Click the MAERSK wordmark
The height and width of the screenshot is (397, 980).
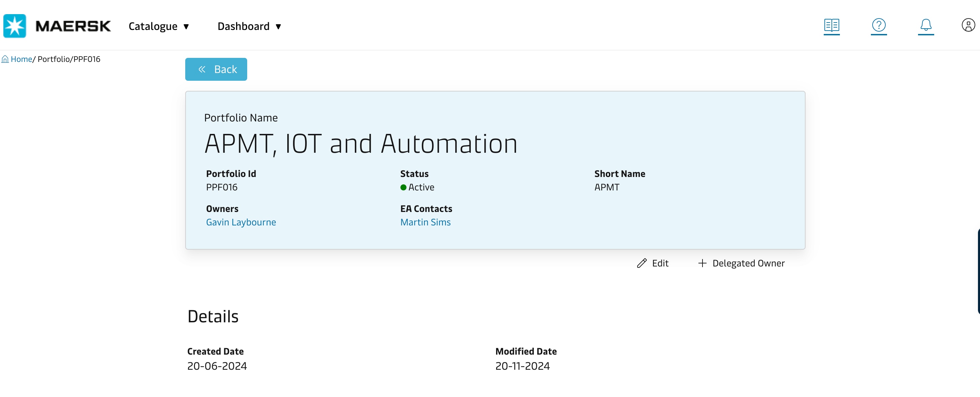click(73, 26)
